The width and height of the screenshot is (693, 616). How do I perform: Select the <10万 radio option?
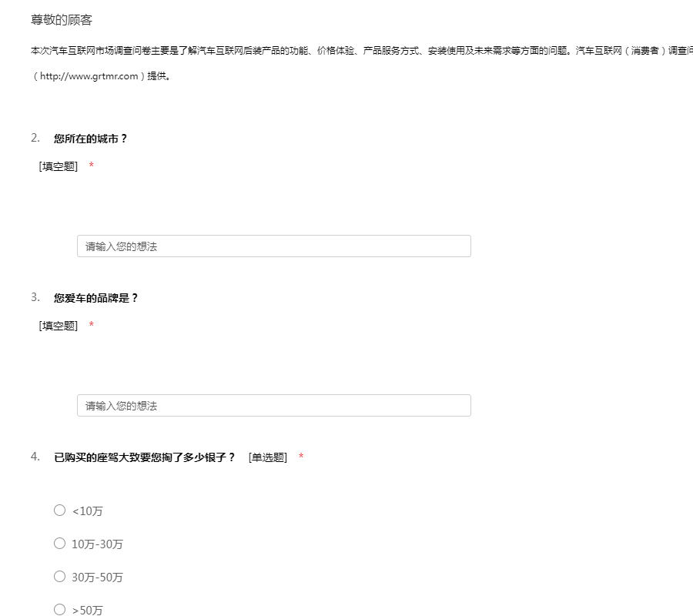tap(60, 510)
